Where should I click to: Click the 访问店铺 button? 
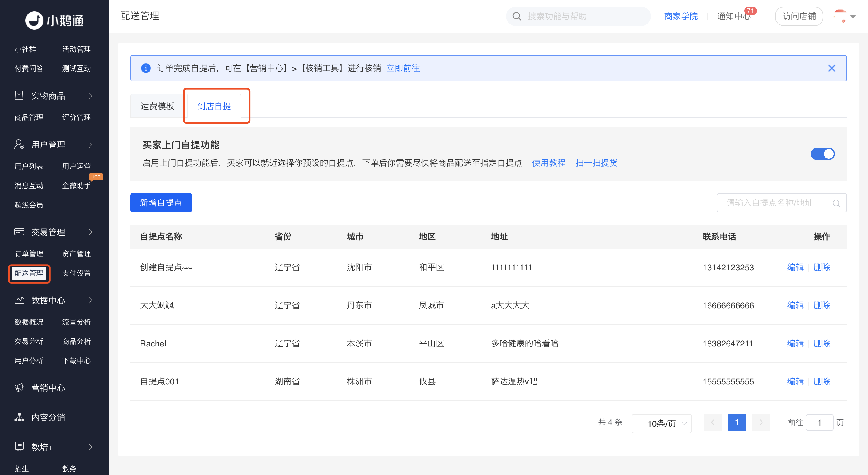799,16
